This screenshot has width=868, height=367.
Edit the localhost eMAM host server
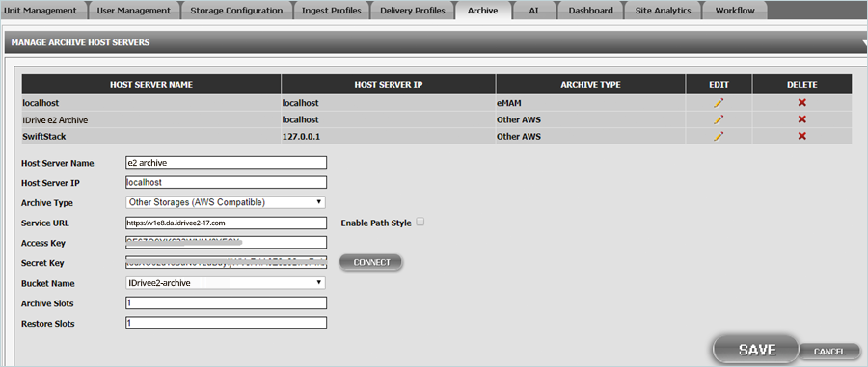pos(719,103)
